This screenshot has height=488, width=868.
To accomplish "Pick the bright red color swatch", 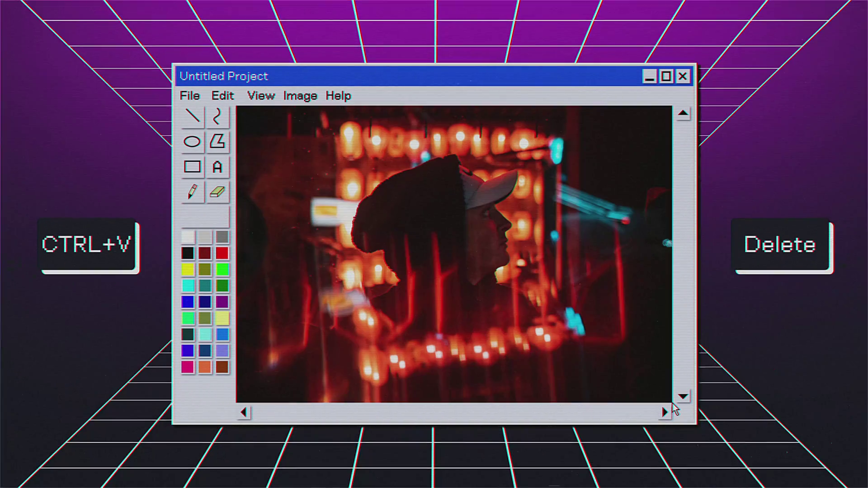I will point(222,253).
